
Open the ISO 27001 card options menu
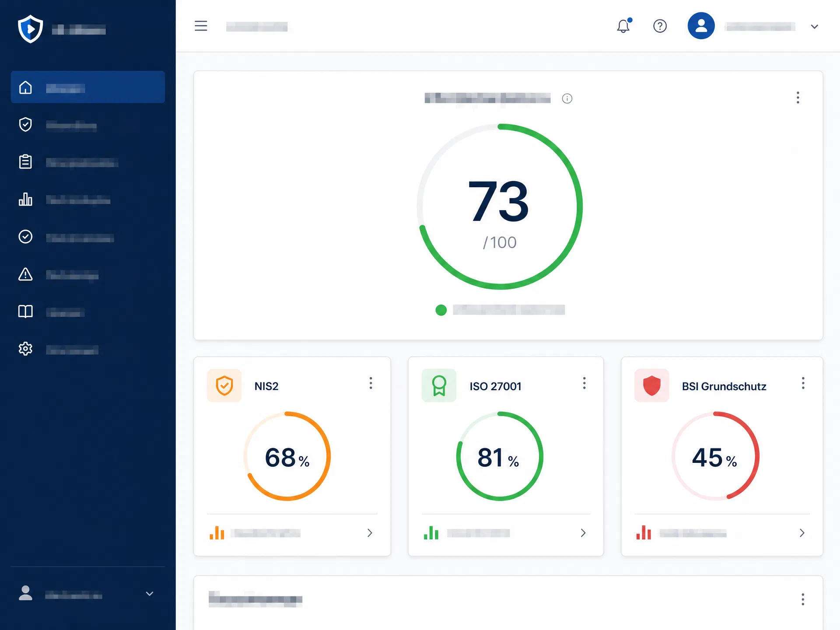click(x=584, y=383)
